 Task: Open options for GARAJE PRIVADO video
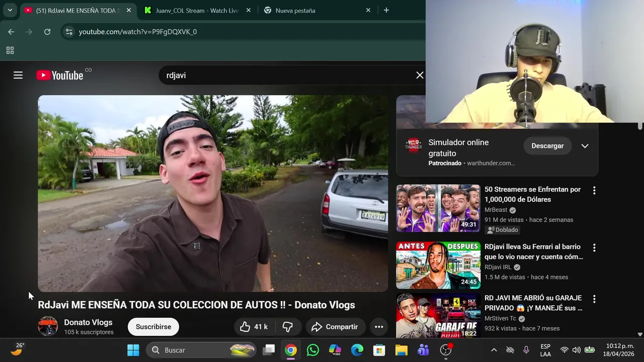(x=594, y=299)
